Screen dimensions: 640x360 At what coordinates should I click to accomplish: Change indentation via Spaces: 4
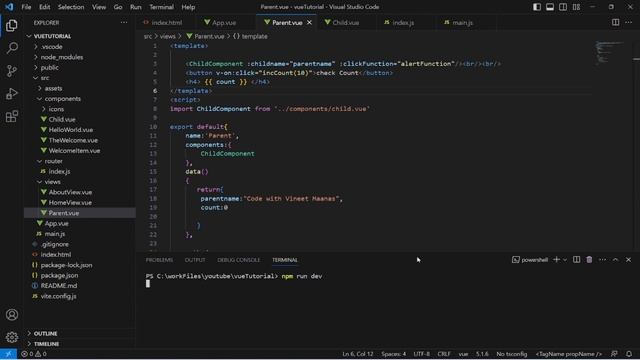coord(393,354)
